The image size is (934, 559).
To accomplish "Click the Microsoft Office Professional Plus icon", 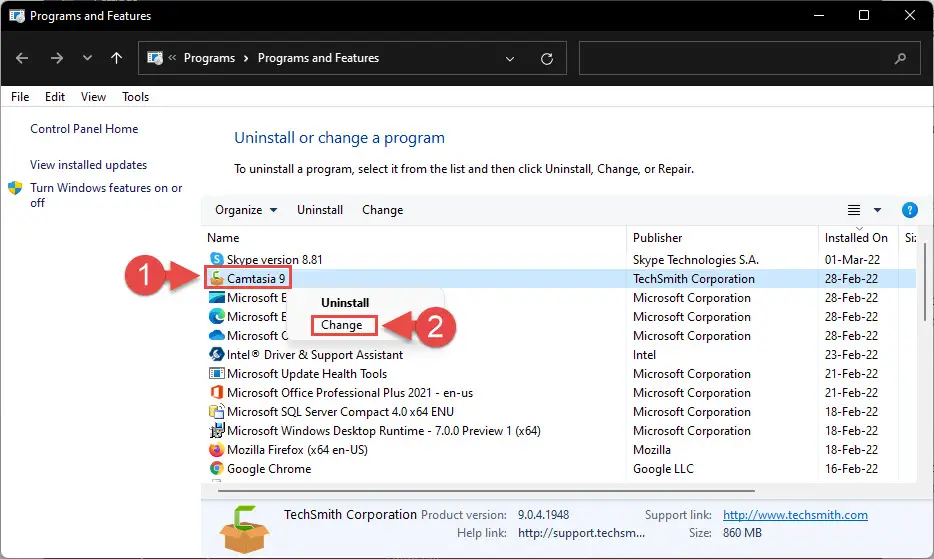I will pos(217,393).
